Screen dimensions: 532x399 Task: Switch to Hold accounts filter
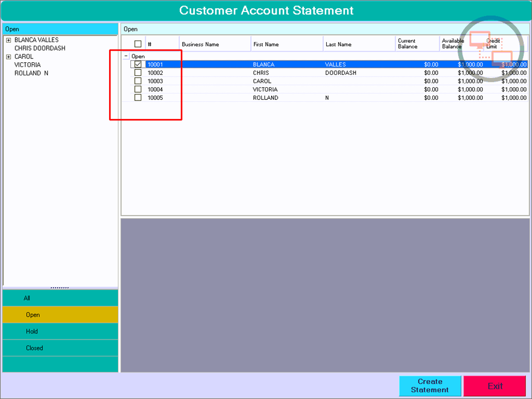61,331
